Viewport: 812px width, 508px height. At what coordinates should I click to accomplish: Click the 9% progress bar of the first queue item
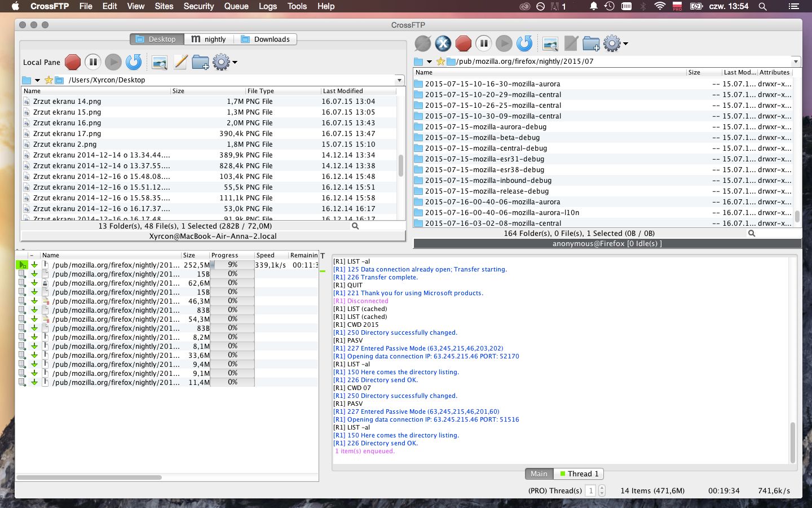point(232,265)
